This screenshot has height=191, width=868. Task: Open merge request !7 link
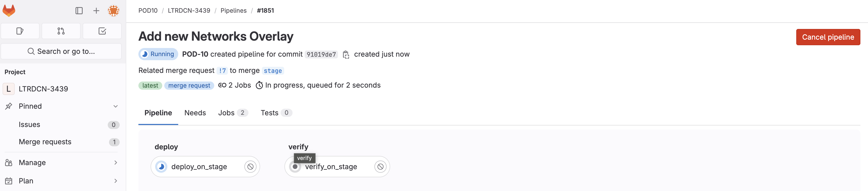click(x=222, y=71)
